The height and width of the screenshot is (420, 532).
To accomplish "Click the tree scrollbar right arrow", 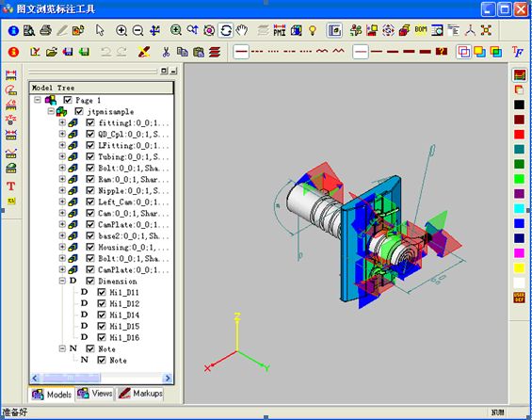I will click(168, 378).
